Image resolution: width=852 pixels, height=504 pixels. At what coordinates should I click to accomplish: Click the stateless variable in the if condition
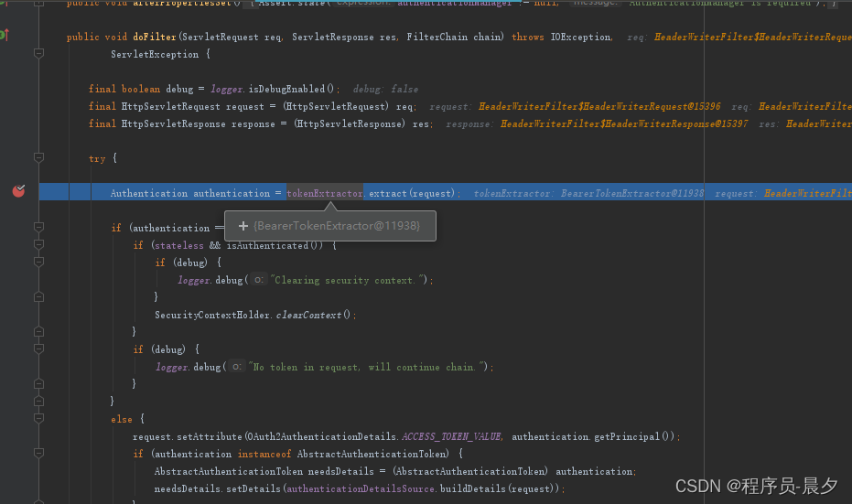coord(178,245)
